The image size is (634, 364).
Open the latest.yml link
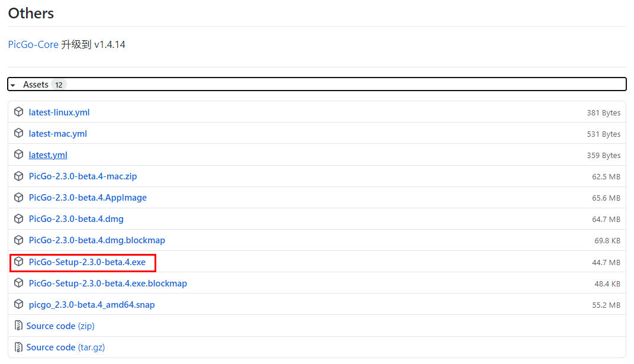pos(48,155)
